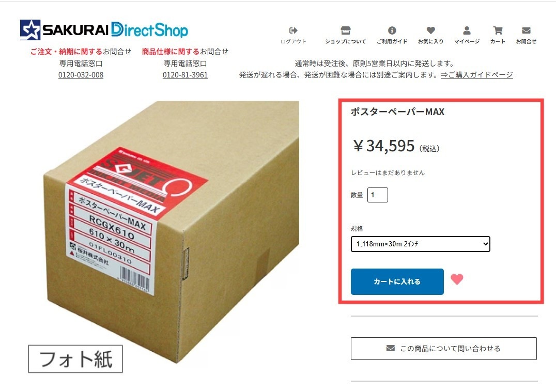Go to My Page person icon

467,30
